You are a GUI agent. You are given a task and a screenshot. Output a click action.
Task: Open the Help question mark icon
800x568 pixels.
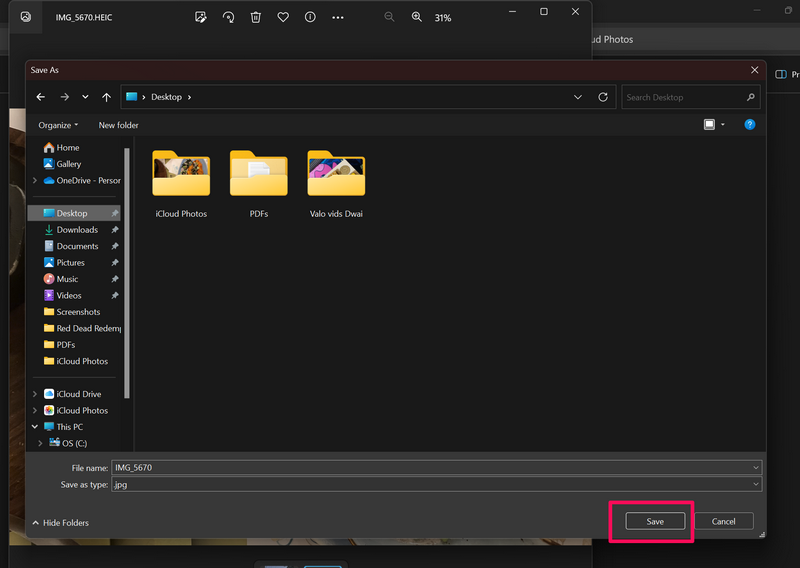pos(749,125)
